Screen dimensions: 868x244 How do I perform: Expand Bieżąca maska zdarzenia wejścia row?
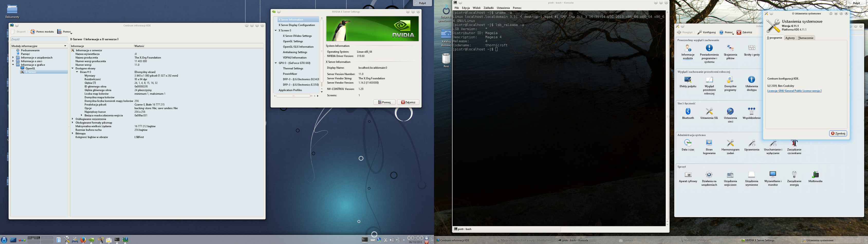(x=81, y=116)
